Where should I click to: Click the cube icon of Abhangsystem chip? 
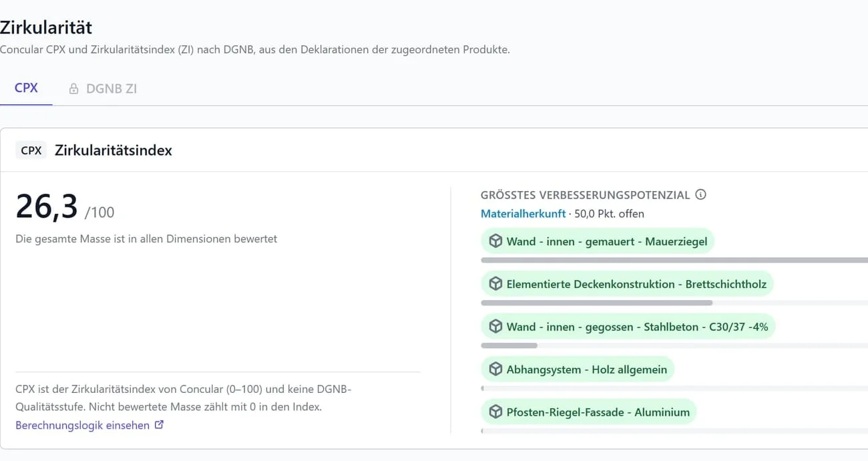[495, 369]
